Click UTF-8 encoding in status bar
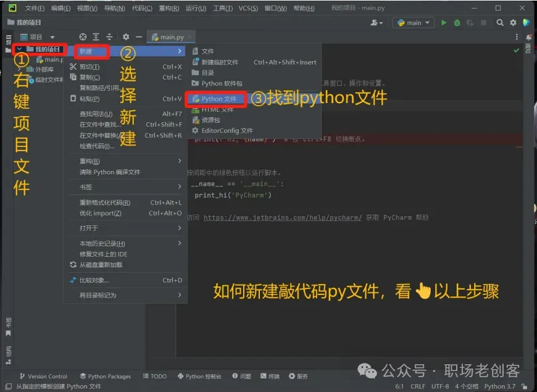The height and width of the screenshot is (392, 537). tap(440, 386)
